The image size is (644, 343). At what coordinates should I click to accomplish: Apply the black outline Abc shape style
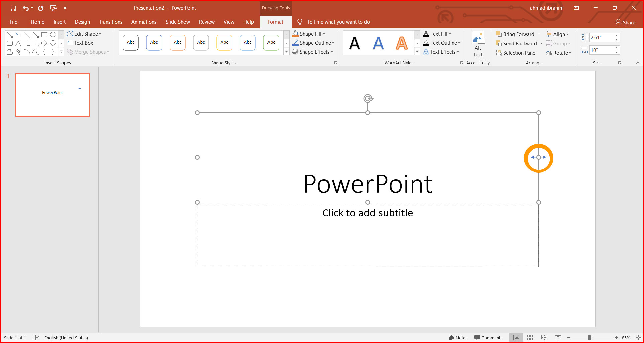pyautogui.click(x=131, y=43)
